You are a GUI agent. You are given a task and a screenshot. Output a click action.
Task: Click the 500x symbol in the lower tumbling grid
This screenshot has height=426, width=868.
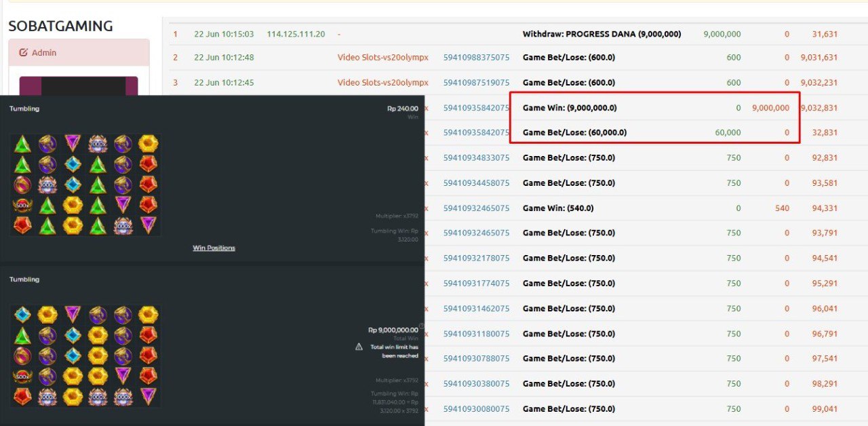click(x=22, y=376)
